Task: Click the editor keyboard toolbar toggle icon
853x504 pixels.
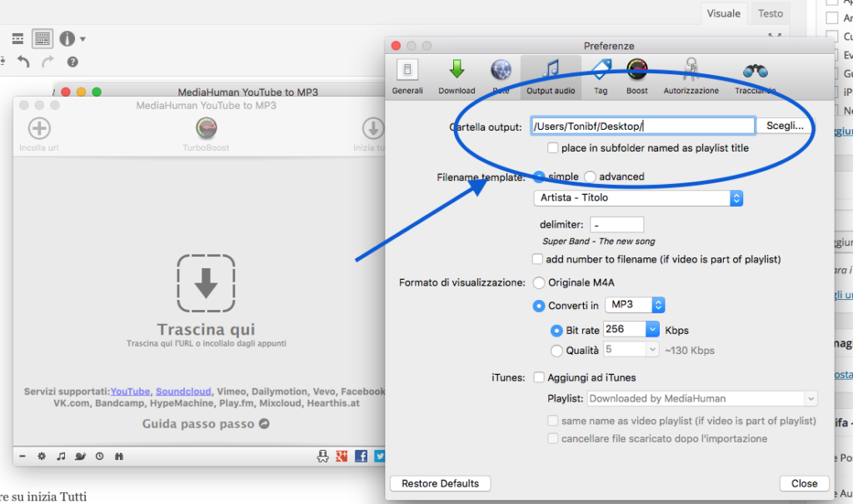Action: coord(42,38)
